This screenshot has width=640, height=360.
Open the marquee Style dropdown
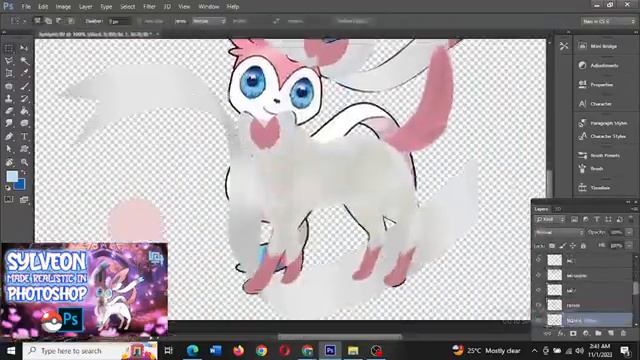[x=209, y=21]
